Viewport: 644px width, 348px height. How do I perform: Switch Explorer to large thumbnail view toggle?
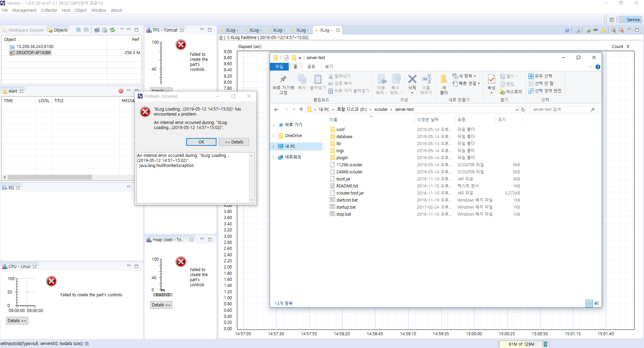tap(597, 303)
